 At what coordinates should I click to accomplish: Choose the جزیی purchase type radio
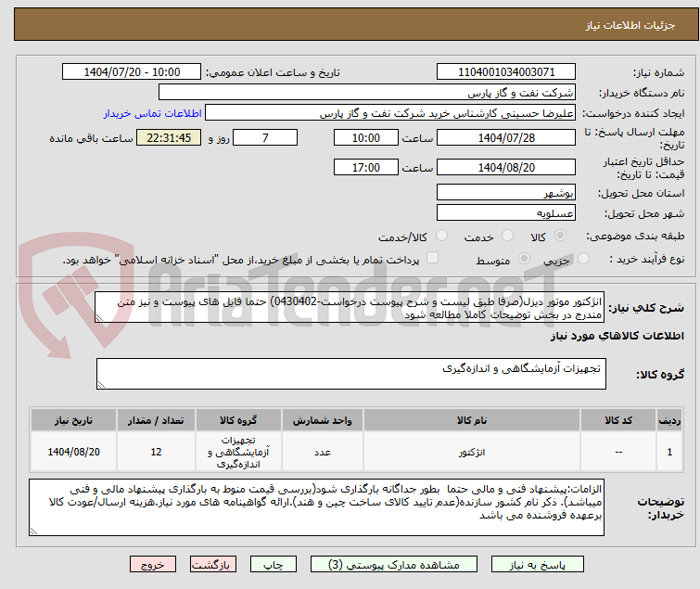[583, 259]
